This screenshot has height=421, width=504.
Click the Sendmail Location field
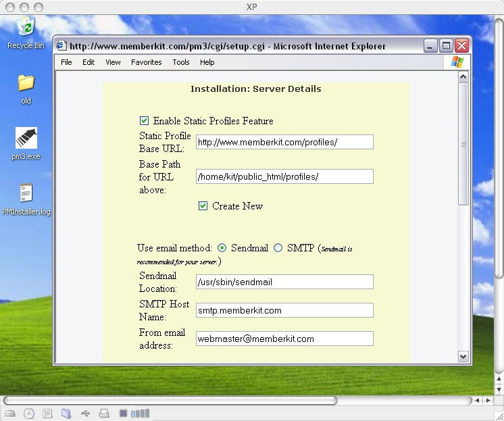point(284,282)
